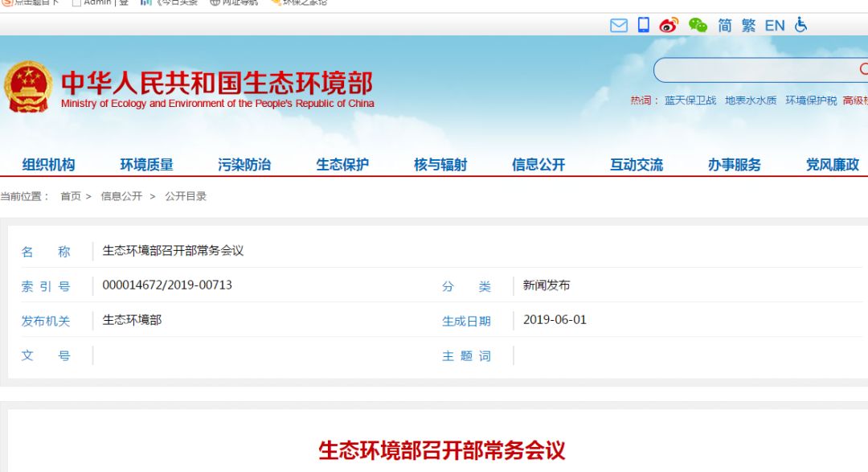
Task: Switch to Simplified Chinese (简)
Action: click(725, 26)
